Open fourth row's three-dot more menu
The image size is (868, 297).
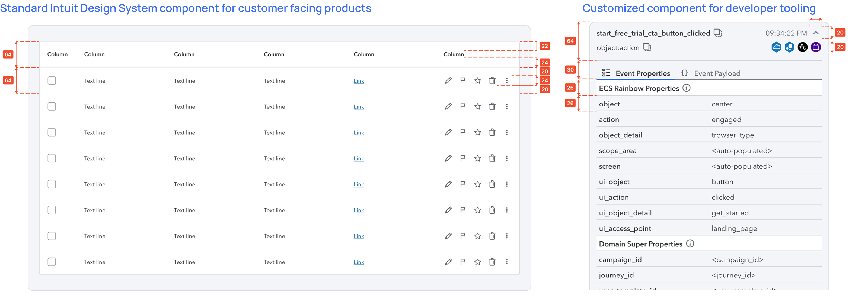point(506,158)
